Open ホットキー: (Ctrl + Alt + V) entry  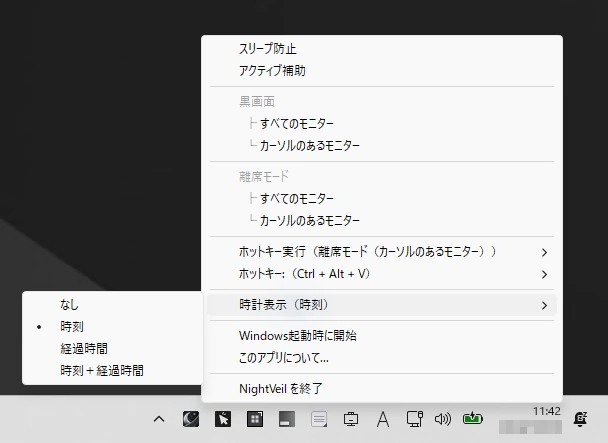click(382, 274)
